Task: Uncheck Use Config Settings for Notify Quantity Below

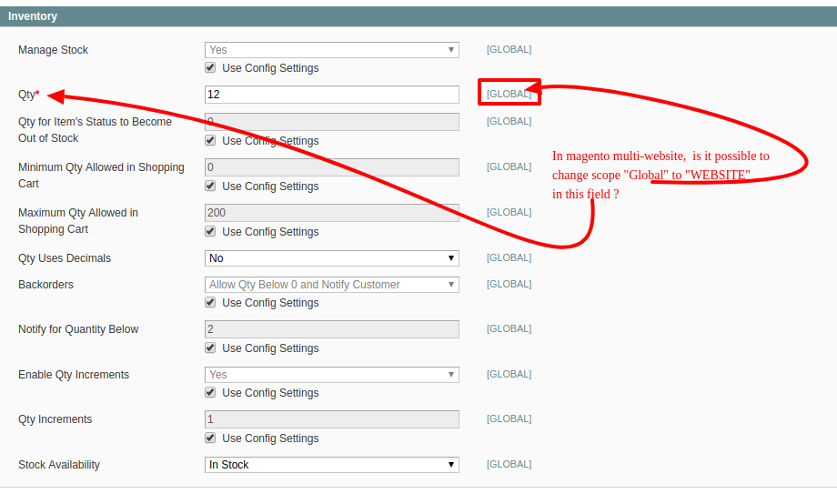Action: click(x=210, y=348)
